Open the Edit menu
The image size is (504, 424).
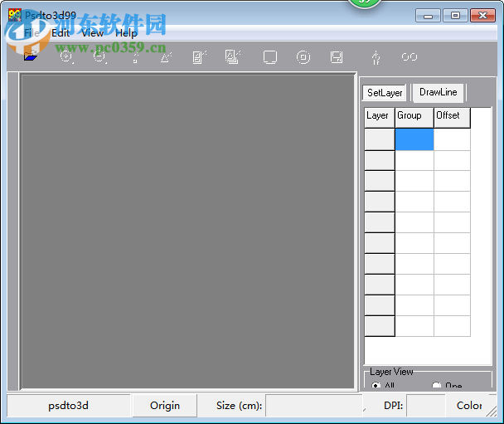(61, 33)
